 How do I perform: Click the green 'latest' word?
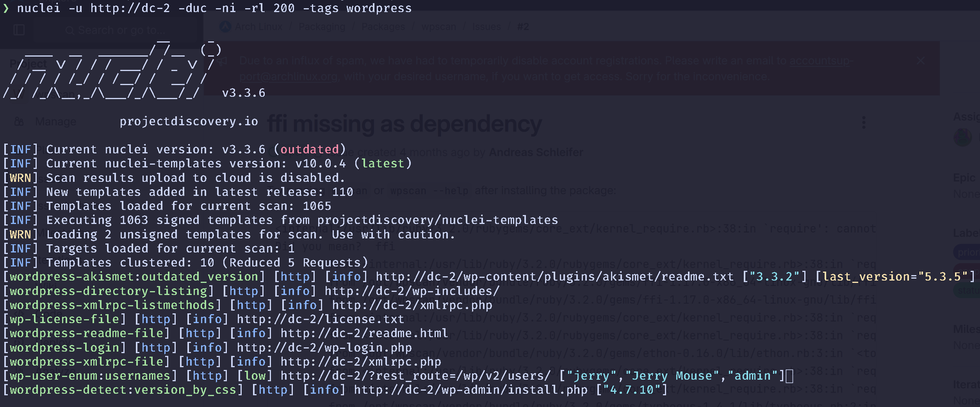tap(383, 164)
